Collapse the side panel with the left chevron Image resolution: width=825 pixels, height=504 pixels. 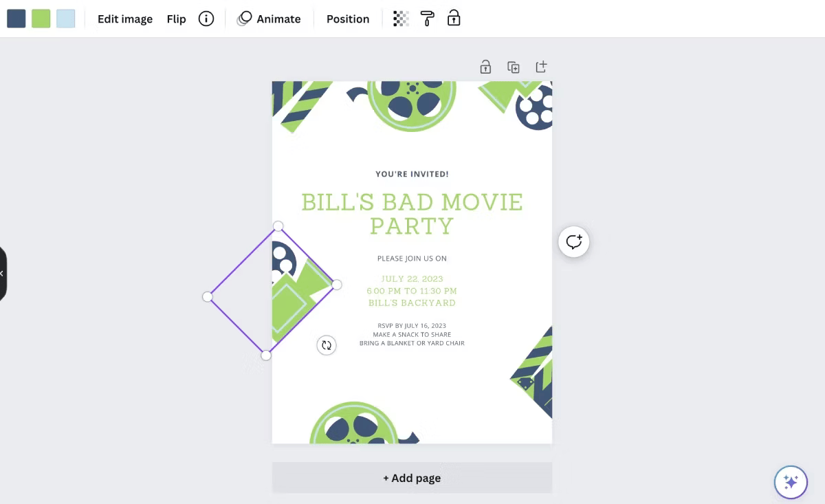[3, 273]
